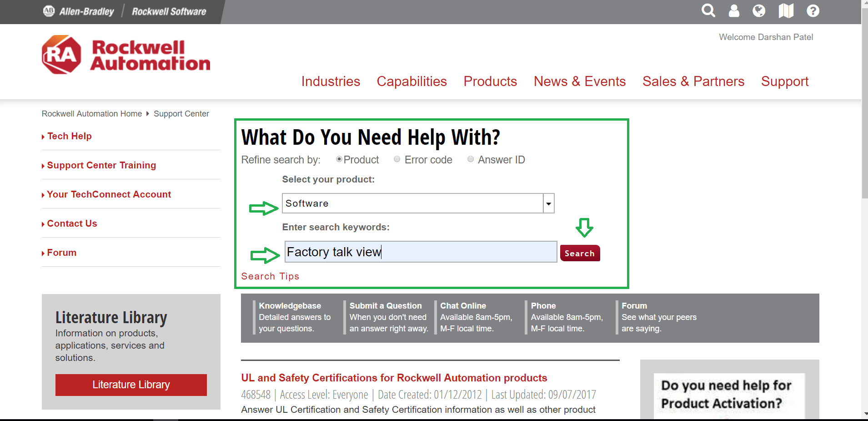Click the user account profile icon

[734, 10]
